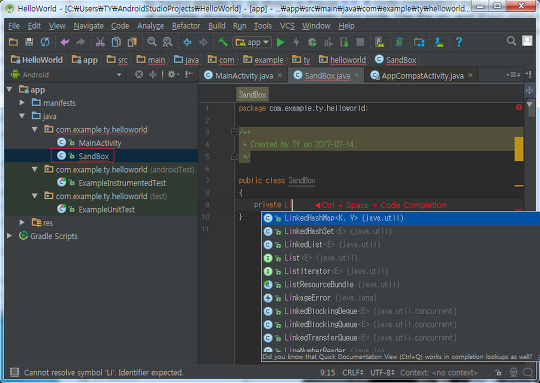Open the SDK Manager icon
540x383 pixels.
(x=439, y=42)
